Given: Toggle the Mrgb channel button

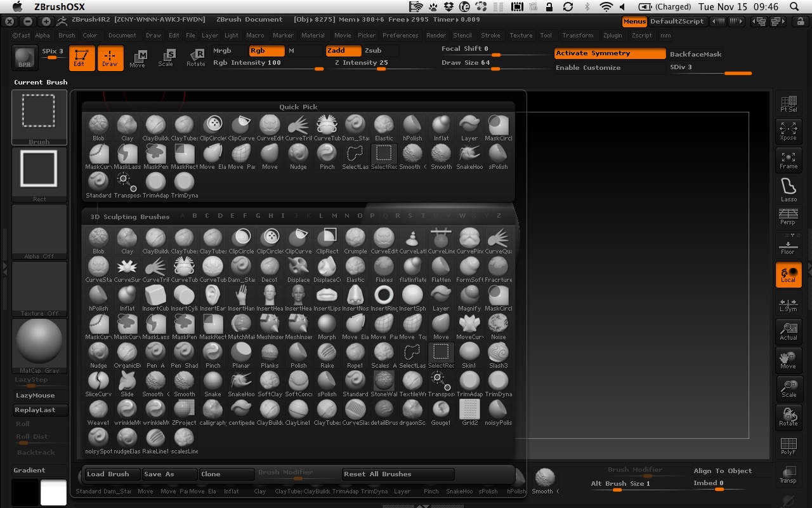Looking at the screenshot, I should (229, 50).
